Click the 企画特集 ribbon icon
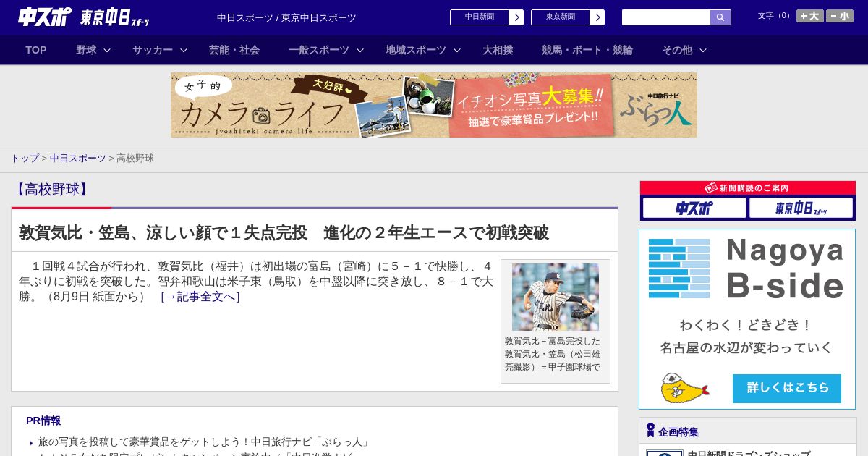This screenshot has height=456, width=868. (x=650, y=431)
